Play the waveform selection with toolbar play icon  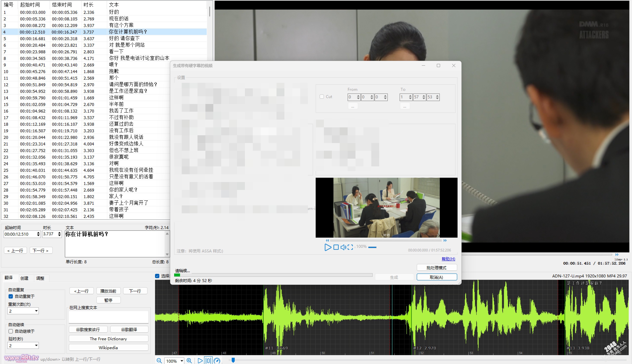coord(200,361)
